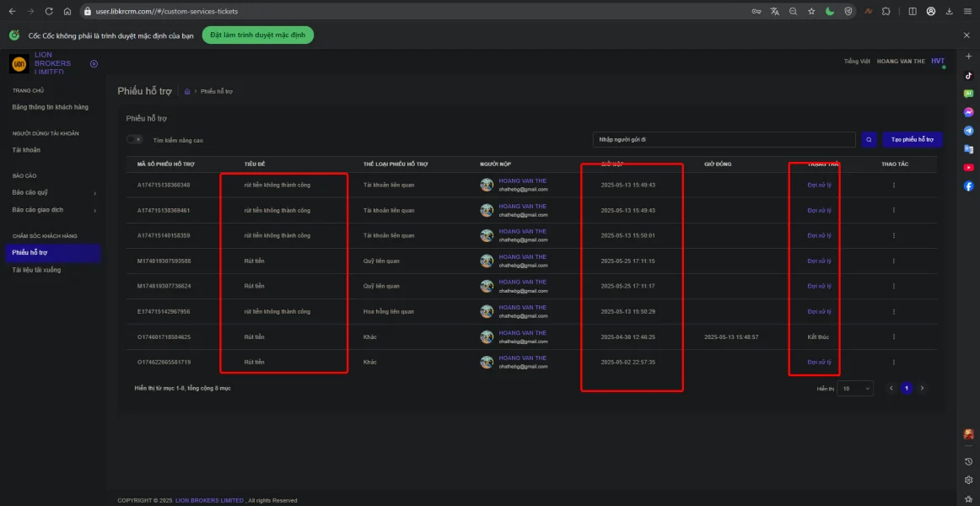Screen dimensions: 980x506
Task: Open the history icon in side panel
Action: tap(969, 461)
